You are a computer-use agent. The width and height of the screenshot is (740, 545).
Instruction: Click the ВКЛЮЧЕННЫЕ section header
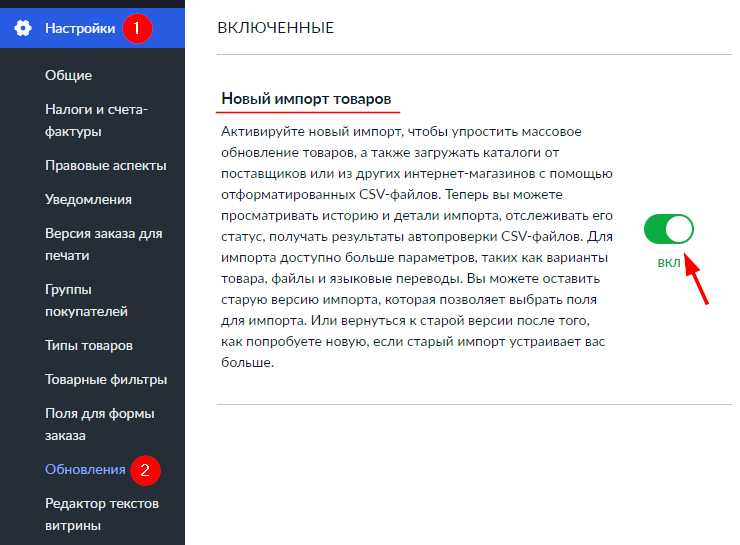point(275,28)
